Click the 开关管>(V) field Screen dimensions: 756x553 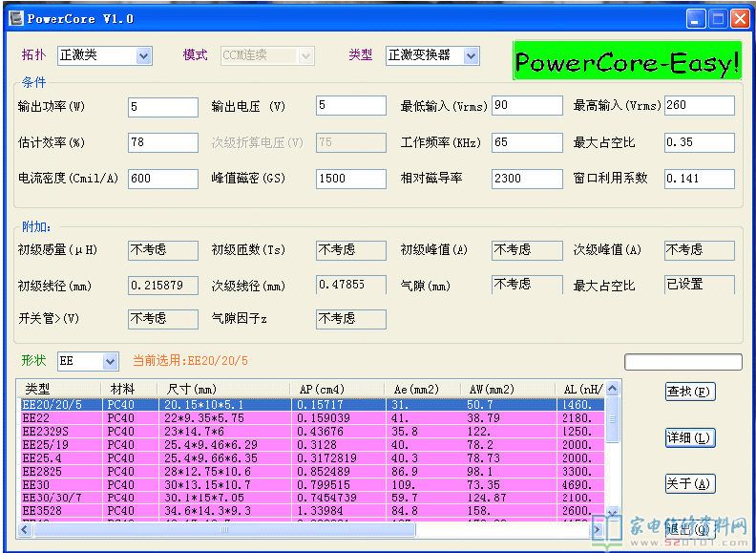coord(163,319)
